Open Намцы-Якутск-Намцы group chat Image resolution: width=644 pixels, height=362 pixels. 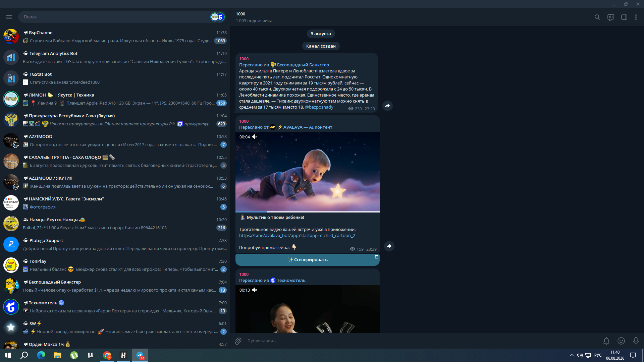point(115,224)
